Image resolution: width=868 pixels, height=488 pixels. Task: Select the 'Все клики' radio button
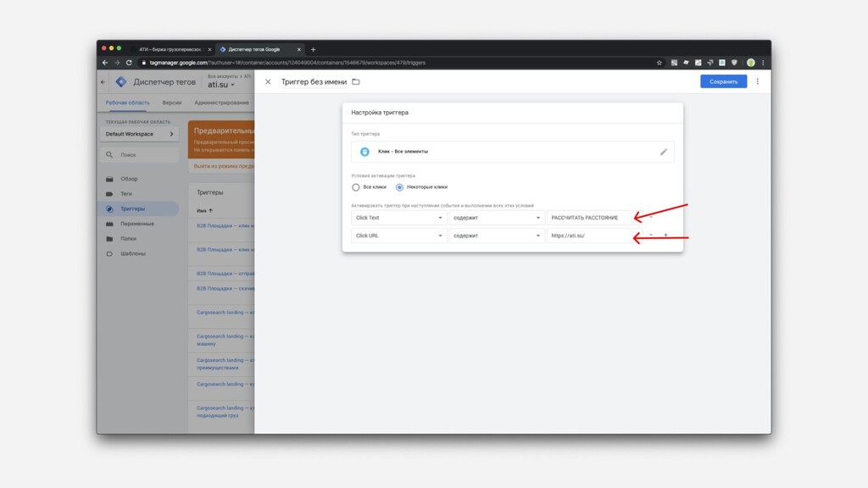355,187
